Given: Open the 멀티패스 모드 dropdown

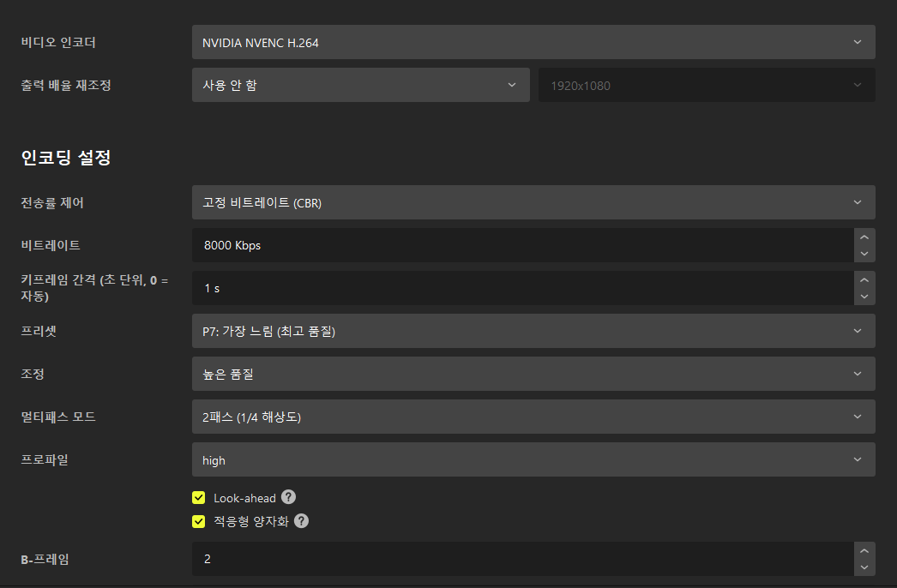Looking at the screenshot, I should (x=533, y=417).
